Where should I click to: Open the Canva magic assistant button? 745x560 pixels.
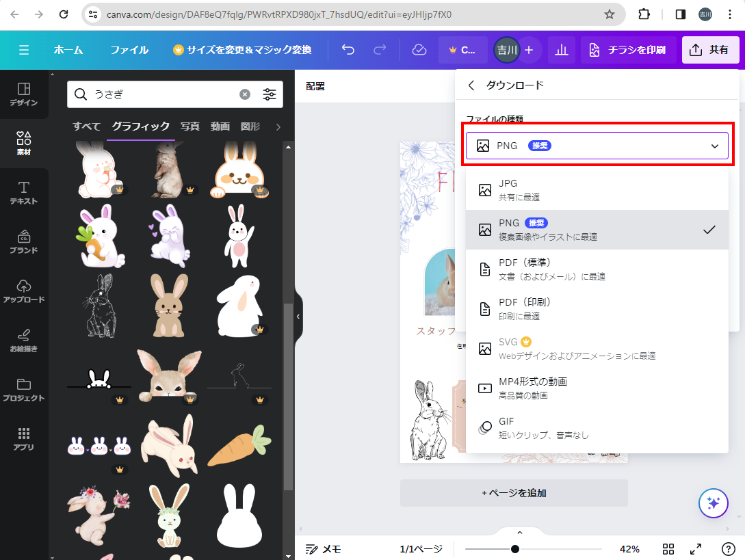click(713, 504)
